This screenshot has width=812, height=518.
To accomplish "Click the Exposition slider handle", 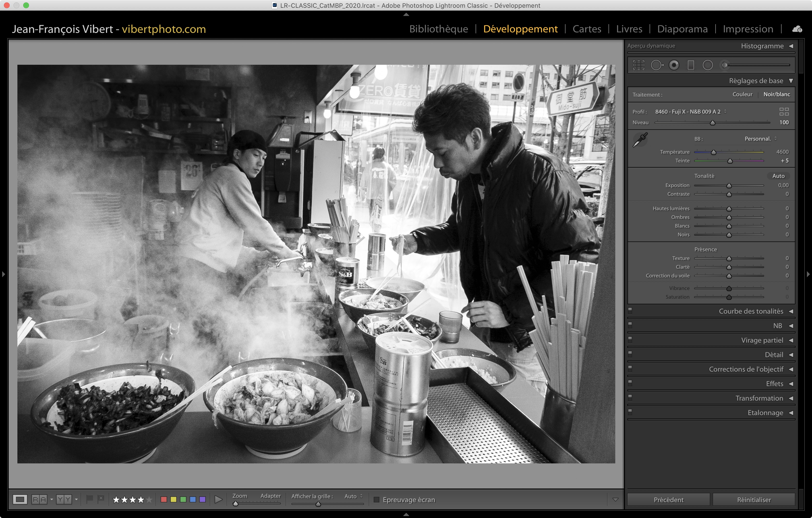I will pyautogui.click(x=729, y=186).
